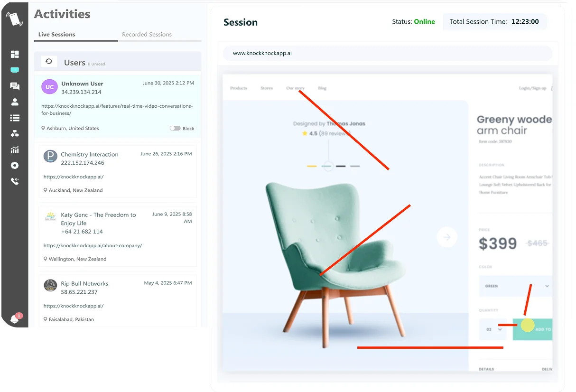Click the www.knockknockapp.ai address field
This screenshot has width=576, height=392.
(388, 53)
